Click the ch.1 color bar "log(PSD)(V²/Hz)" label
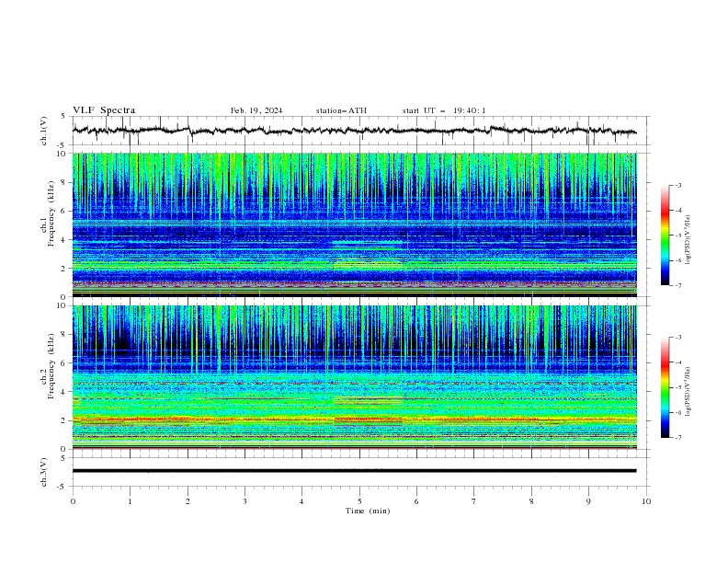 click(688, 240)
